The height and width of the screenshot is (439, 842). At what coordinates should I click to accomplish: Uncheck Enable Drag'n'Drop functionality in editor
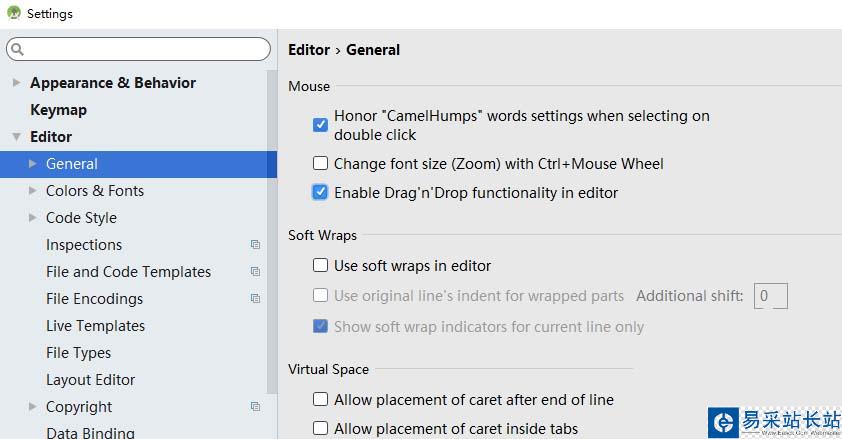[320, 193]
